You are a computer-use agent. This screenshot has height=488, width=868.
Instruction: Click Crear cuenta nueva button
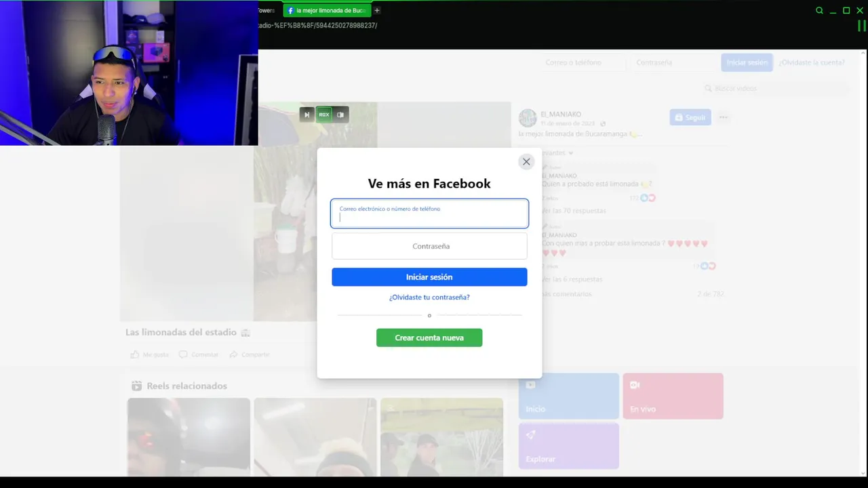coord(429,338)
